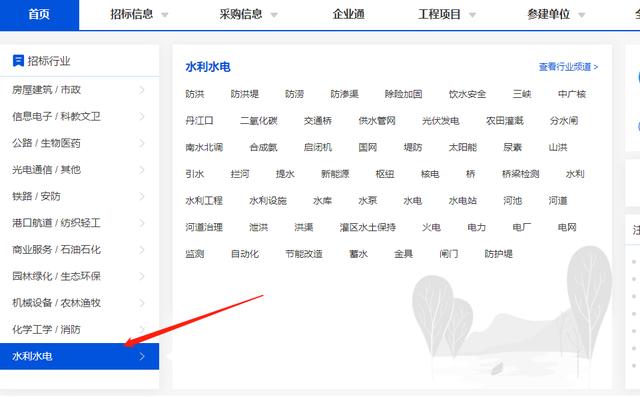Viewport: 640px width, 397px height.
Task: Select 公路 / 生物医药 category
Action: (x=46, y=143)
